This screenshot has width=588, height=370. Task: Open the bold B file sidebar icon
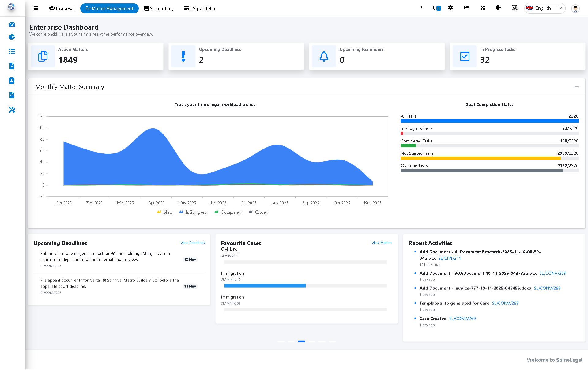(x=12, y=81)
